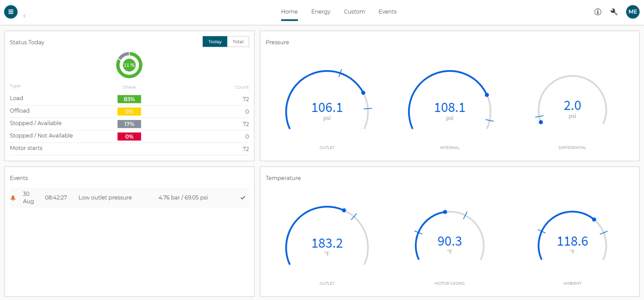The width and height of the screenshot is (644, 300).
Task: Click the 11% donut chart
Action: tap(129, 65)
